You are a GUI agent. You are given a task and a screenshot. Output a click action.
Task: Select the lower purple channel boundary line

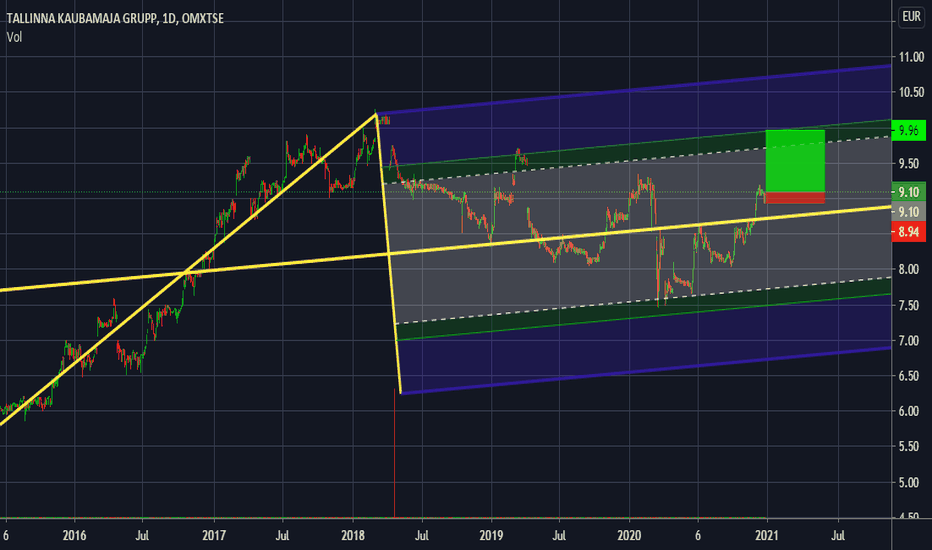click(647, 370)
